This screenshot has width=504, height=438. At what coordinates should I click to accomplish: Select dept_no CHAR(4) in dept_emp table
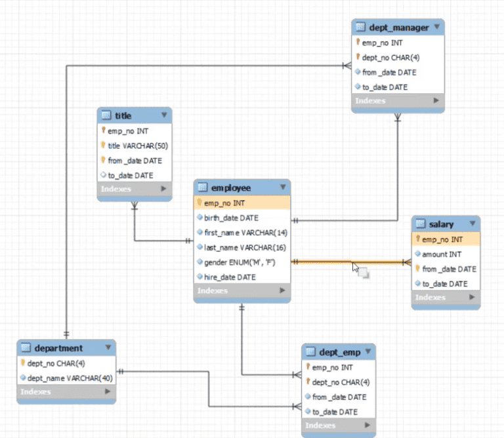tap(339, 382)
